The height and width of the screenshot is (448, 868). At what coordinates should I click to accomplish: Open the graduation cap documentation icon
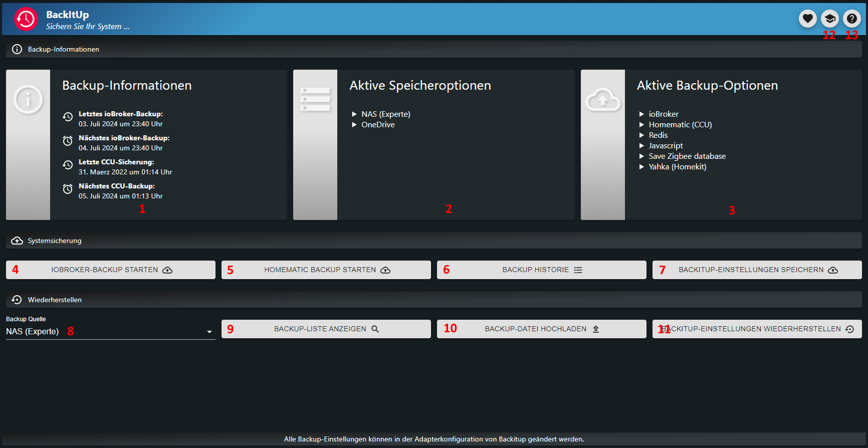click(x=829, y=19)
